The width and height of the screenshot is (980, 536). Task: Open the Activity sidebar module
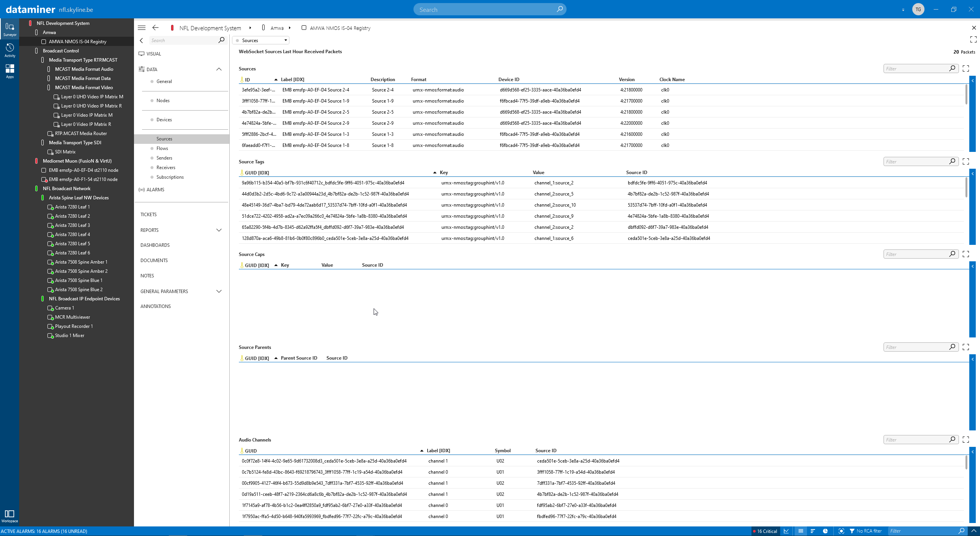[10, 50]
